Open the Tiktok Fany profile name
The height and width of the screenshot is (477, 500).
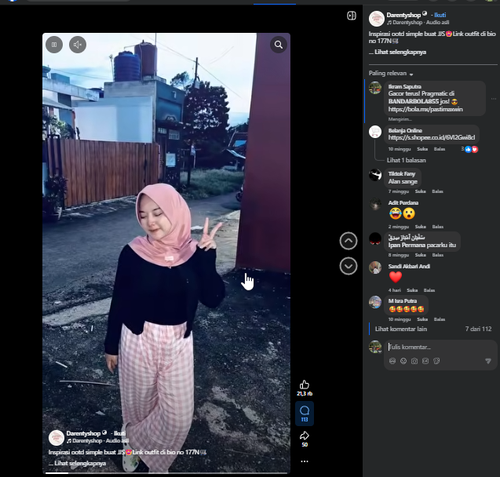coord(402,174)
